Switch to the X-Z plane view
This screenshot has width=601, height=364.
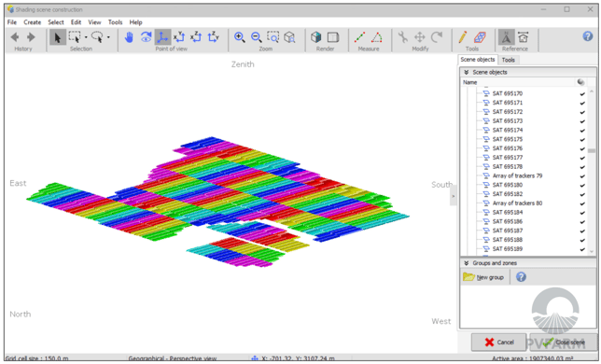pyautogui.click(x=196, y=37)
